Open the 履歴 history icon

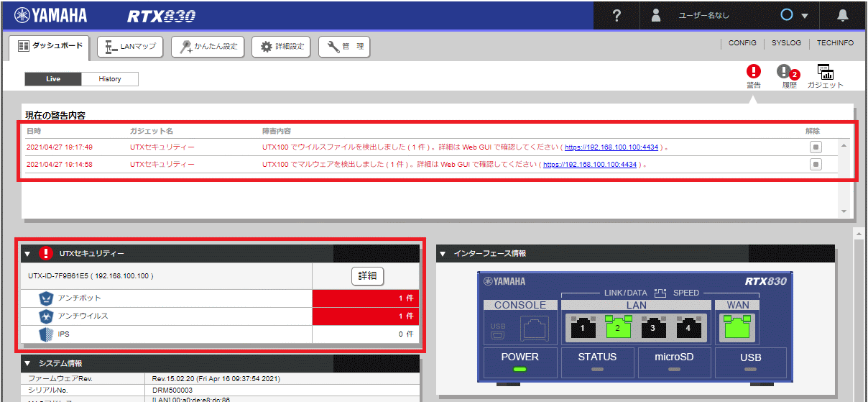[x=785, y=72]
